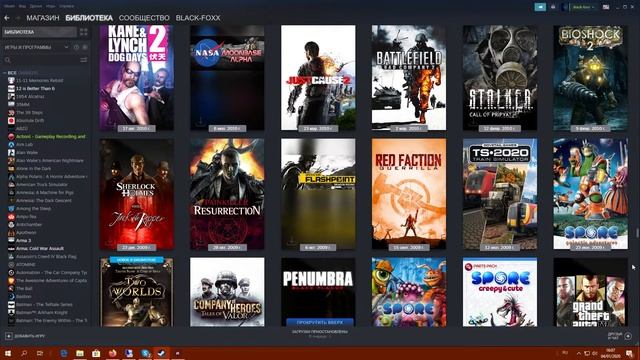Go to the МАГАЗИН tab

43,18
